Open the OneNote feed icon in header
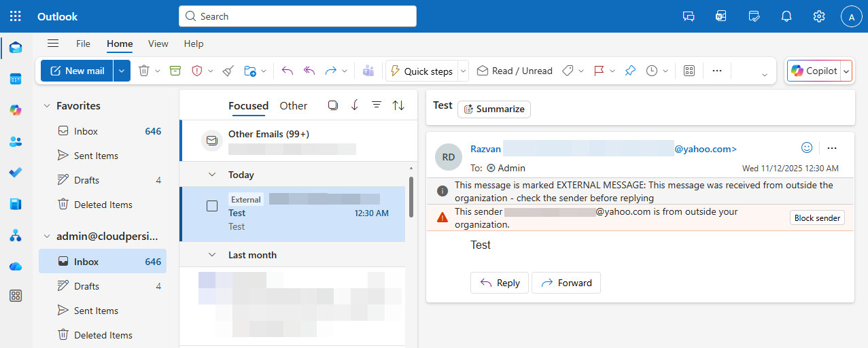The width and height of the screenshot is (868, 348). pos(721,16)
